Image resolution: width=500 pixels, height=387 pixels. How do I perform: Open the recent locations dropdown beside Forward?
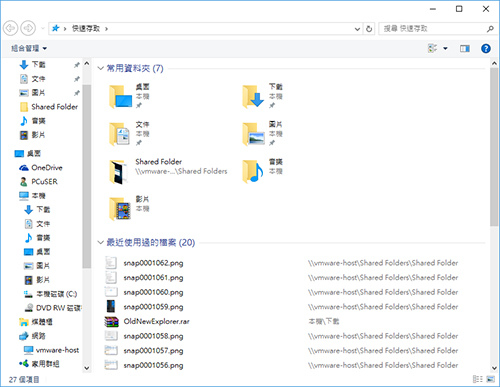pos(43,29)
